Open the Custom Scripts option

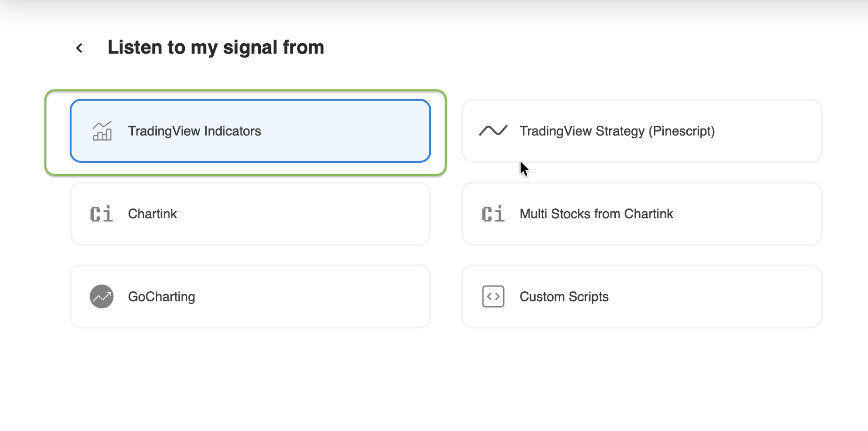click(642, 296)
